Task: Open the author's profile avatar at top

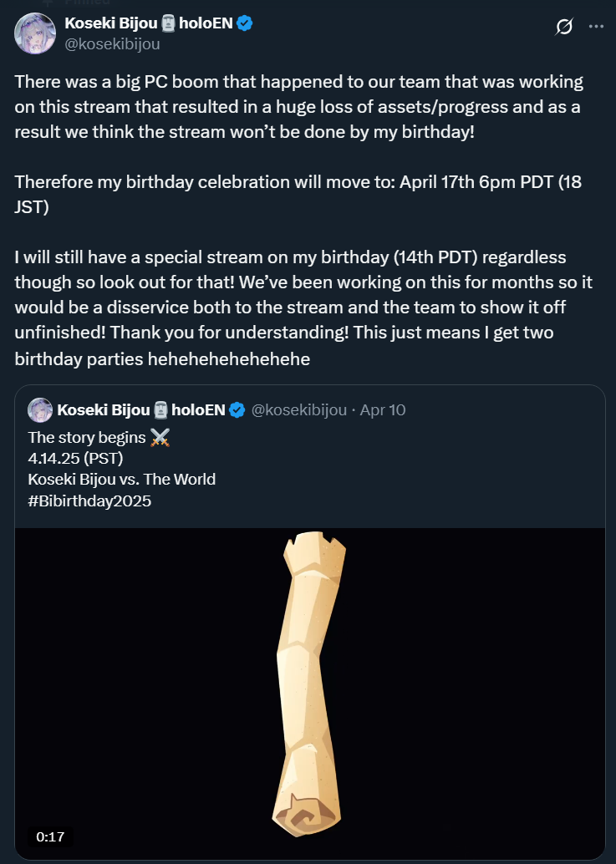Action: coord(33,33)
